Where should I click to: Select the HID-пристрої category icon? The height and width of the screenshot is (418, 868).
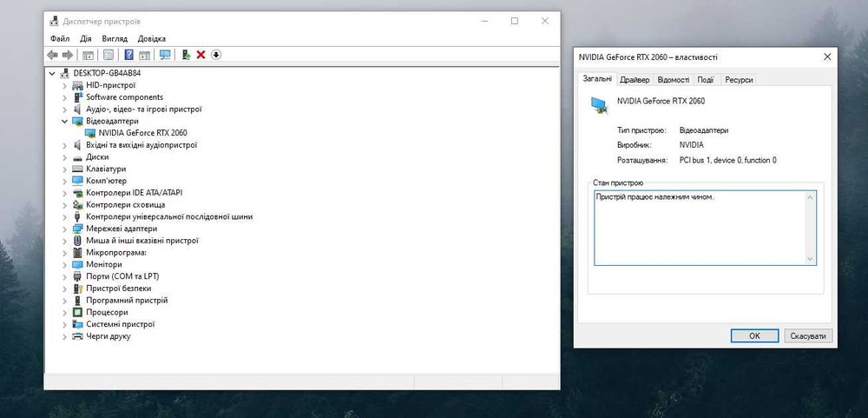click(77, 85)
